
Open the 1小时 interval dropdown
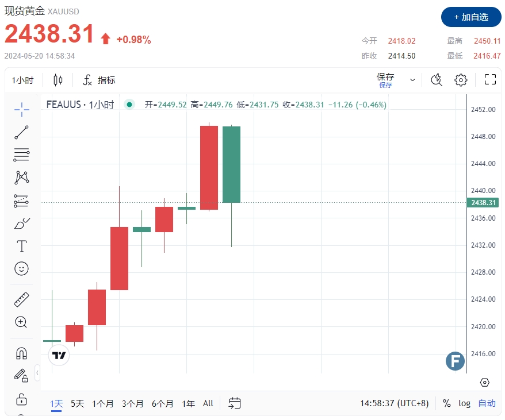point(23,80)
